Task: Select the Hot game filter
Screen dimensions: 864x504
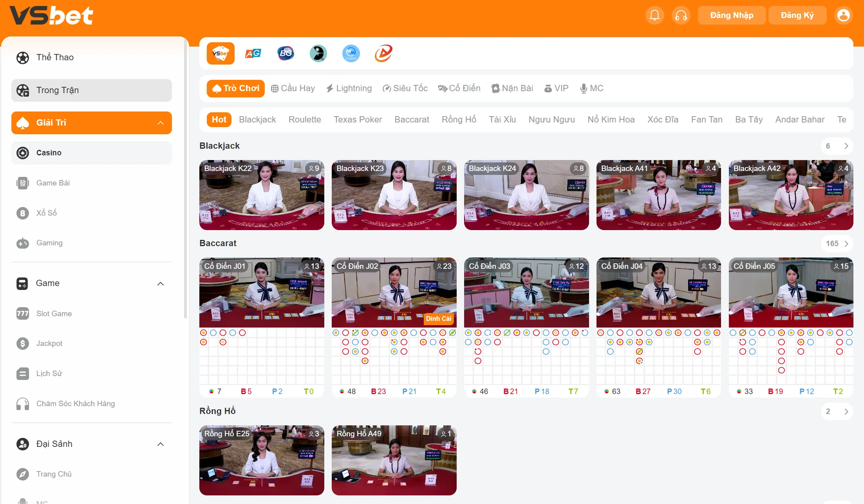Action: point(219,120)
